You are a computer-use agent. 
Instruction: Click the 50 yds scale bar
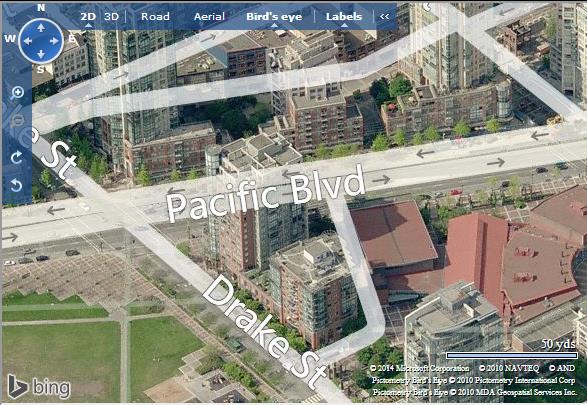tap(512, 355)
